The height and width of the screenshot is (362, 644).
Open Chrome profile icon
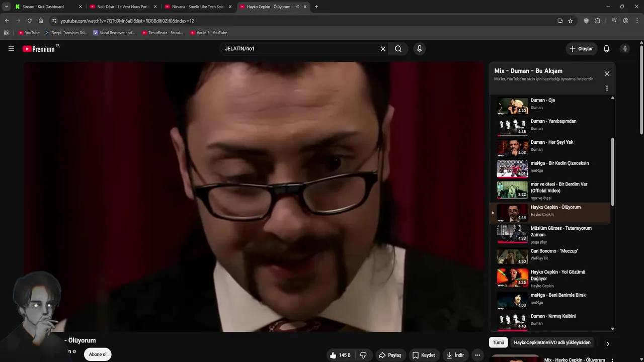(x=625, y=21)
